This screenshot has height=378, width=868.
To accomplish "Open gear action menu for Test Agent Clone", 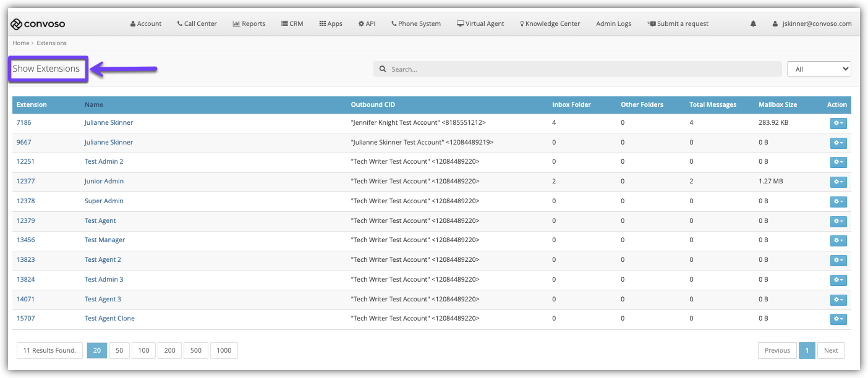I will pos(838,319).
